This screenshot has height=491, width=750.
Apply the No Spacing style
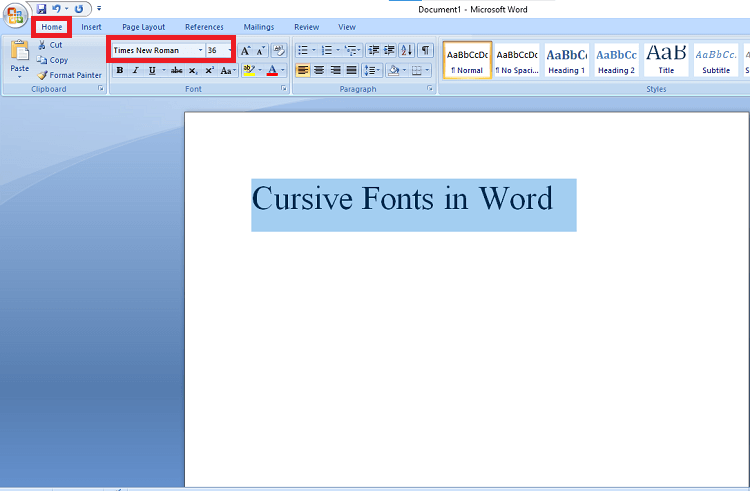tap(517, 60)
